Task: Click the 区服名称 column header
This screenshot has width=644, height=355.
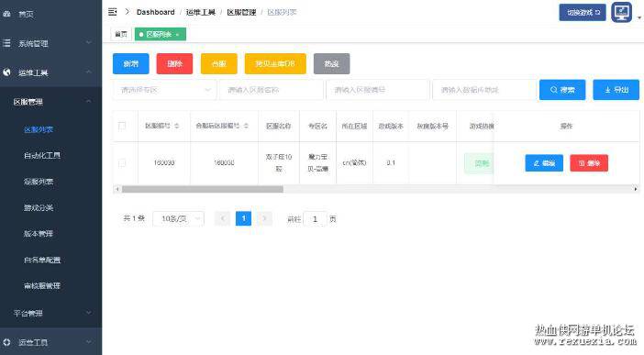Action: (x=279, y=126)
